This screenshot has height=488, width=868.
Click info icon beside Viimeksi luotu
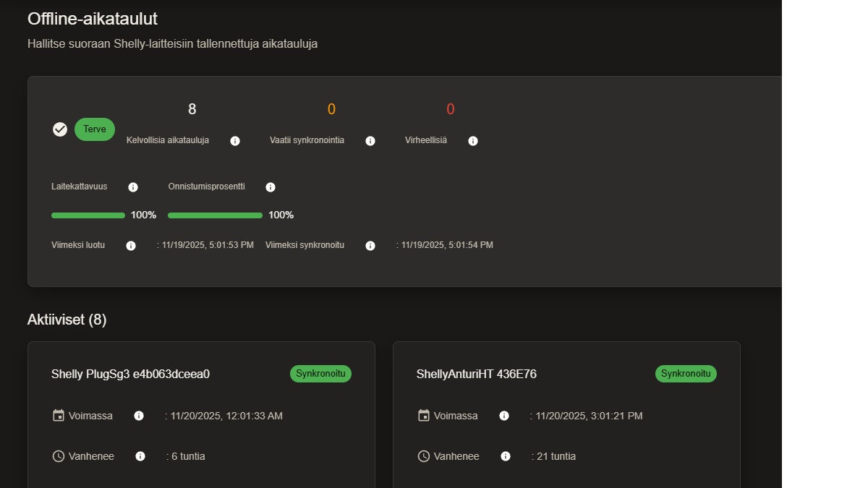[131, 246]
